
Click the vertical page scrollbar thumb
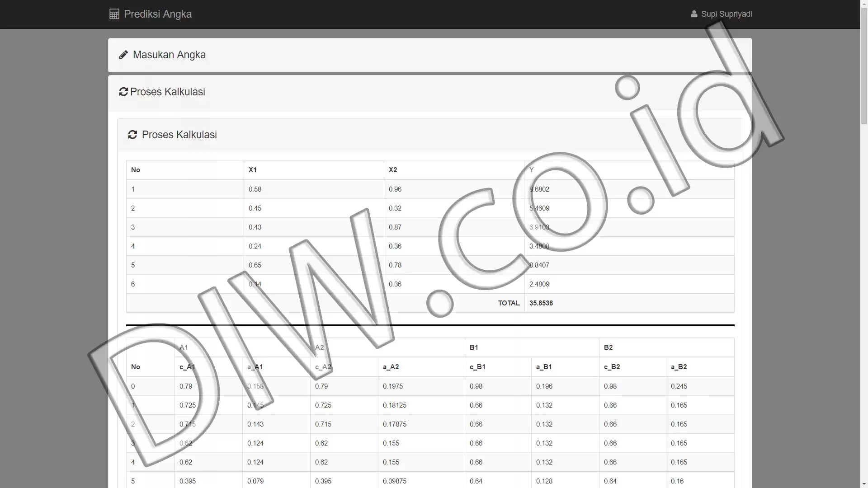864,66
